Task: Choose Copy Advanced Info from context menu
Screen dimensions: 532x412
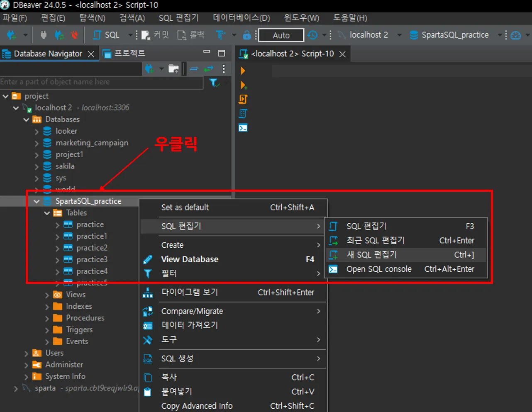Action: pos(234,406)
